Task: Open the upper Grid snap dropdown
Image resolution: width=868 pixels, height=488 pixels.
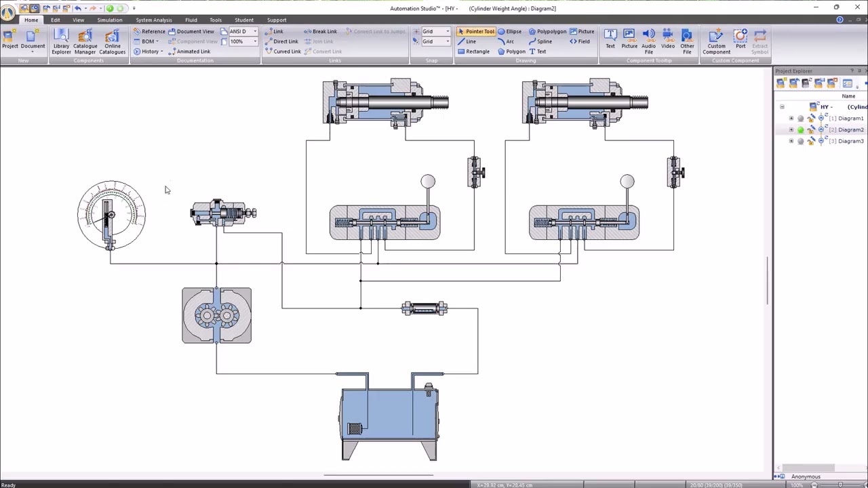Action: click(448, 31)
